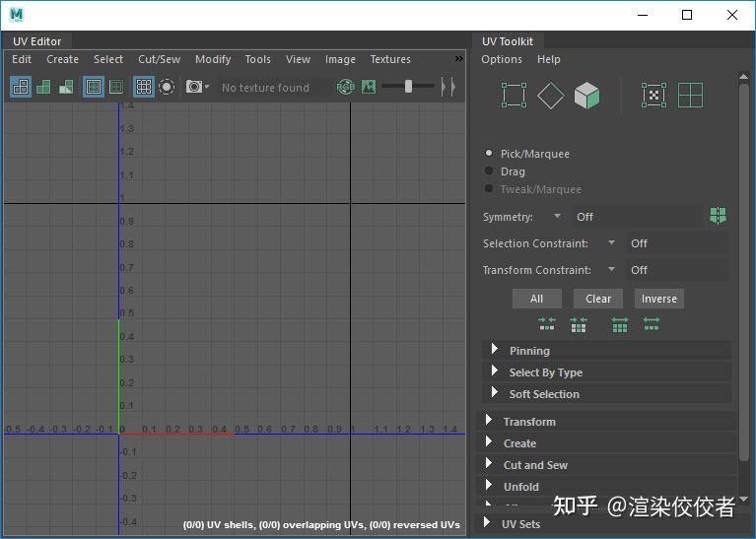This screenshot has width=756, height=539.
Task: Expand the Cut and Sew section
Action: click(606, 465)
